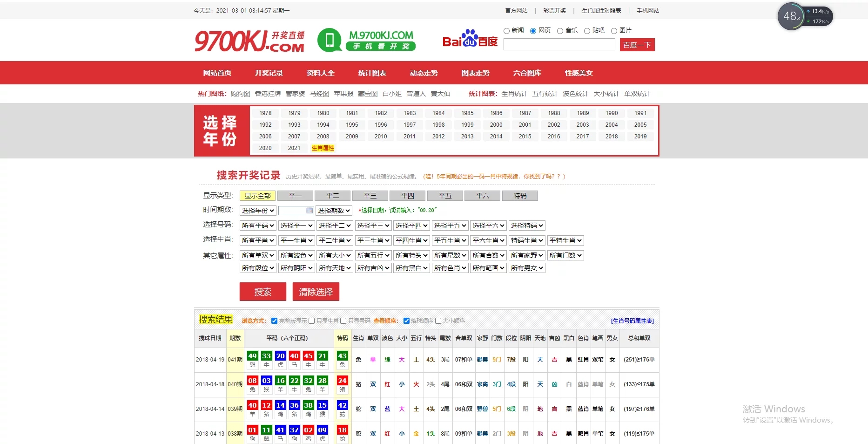The width and height of the screenshot is (868, 444).
Task: Open the 选择年份 dropdown
Action: click(258, 211)
